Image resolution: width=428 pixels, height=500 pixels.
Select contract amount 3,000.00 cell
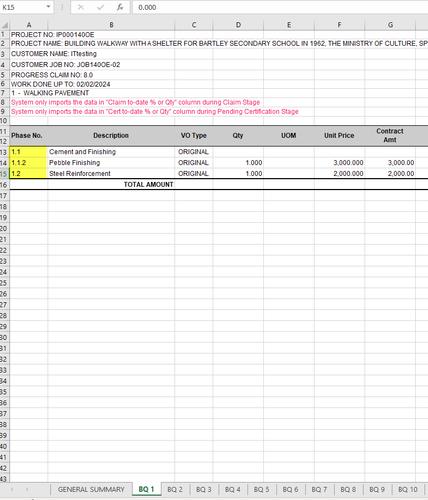pyautogui.click(x=390, y=163)
